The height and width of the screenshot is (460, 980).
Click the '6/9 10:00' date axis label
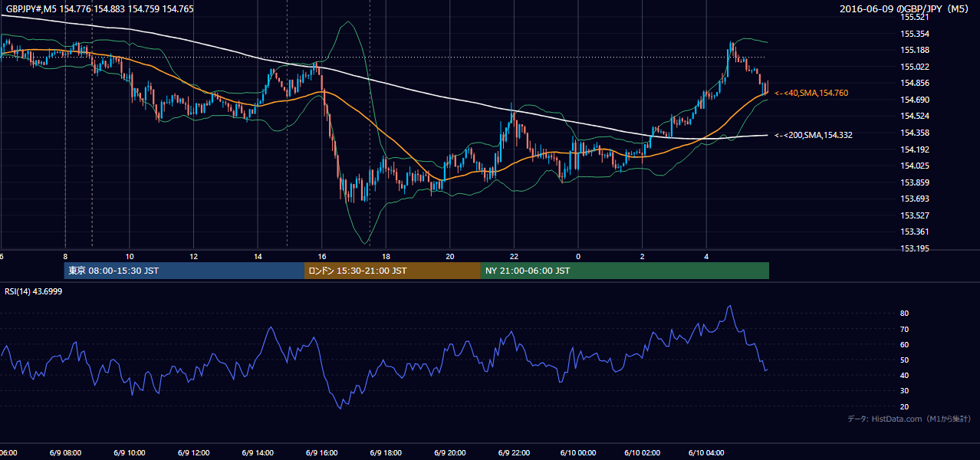click(x=129, y=453)
